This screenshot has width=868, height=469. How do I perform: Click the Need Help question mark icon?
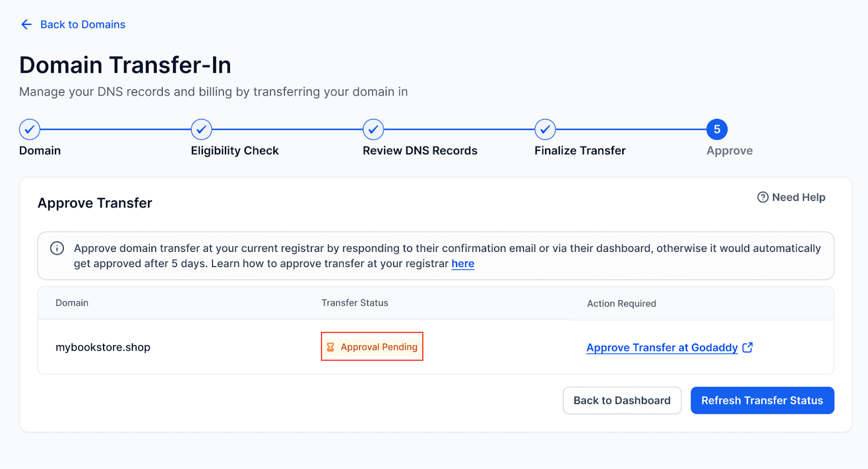pos(763,197)
